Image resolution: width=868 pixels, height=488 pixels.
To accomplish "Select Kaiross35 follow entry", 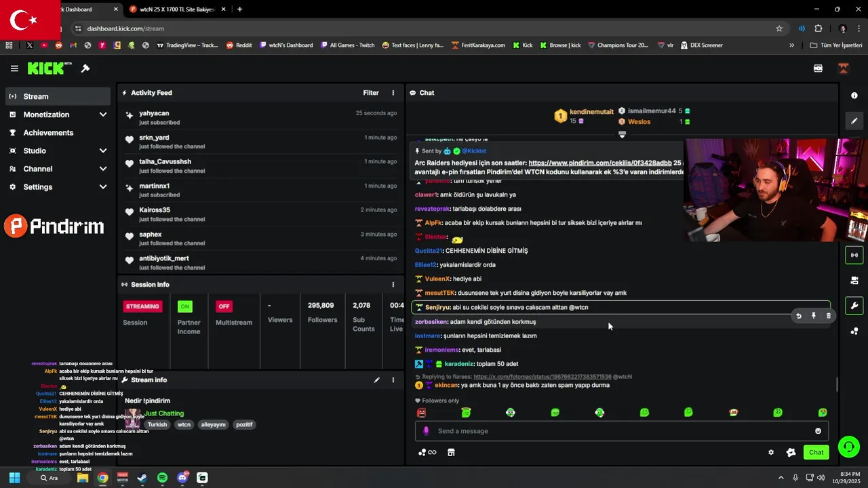I will 261,214.
